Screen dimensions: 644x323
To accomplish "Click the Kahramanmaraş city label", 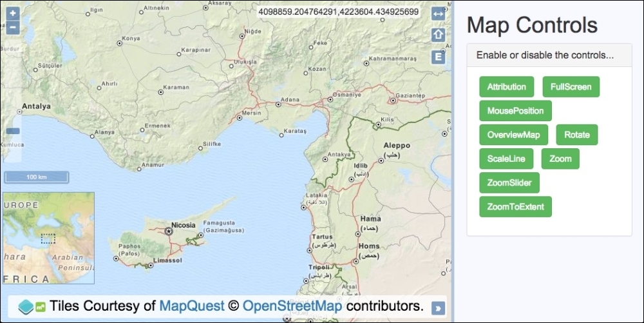I will (x=392, y=59).
